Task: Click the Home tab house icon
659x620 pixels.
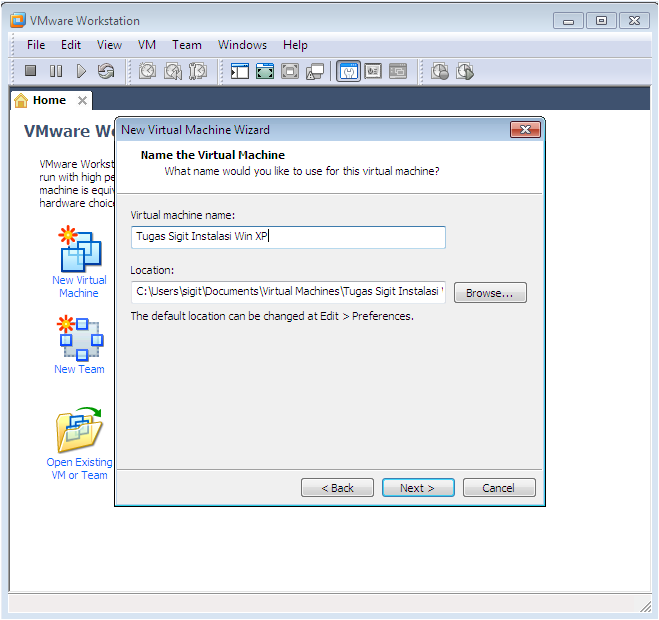Action: click(21, 100)
